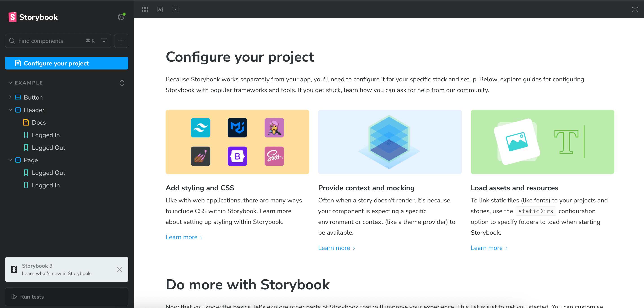Click the Bootstrap icon
Screen dimensions: 644x308
[x=237, y=156]
